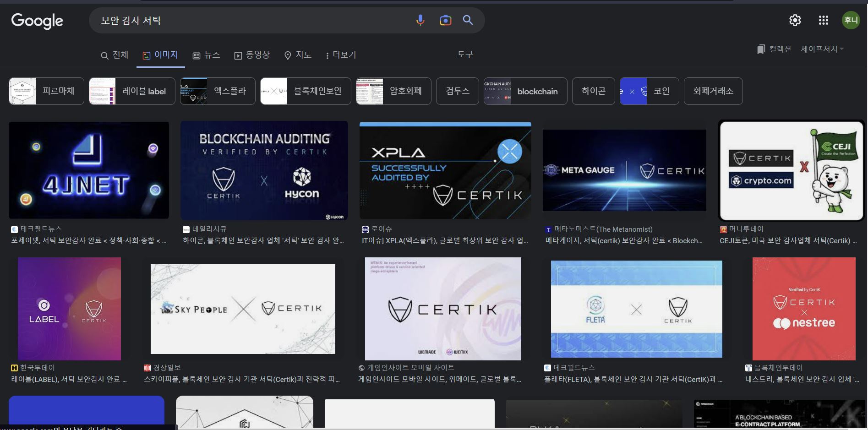Click the magnifier search button

[468, 20]
